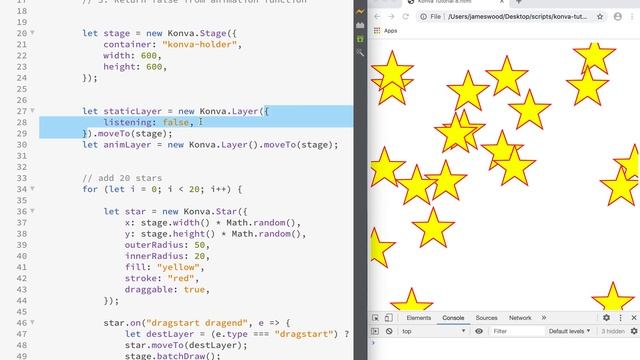
Task: Click "dragstart dragend" string on line 46
Action: pos(197,323)
